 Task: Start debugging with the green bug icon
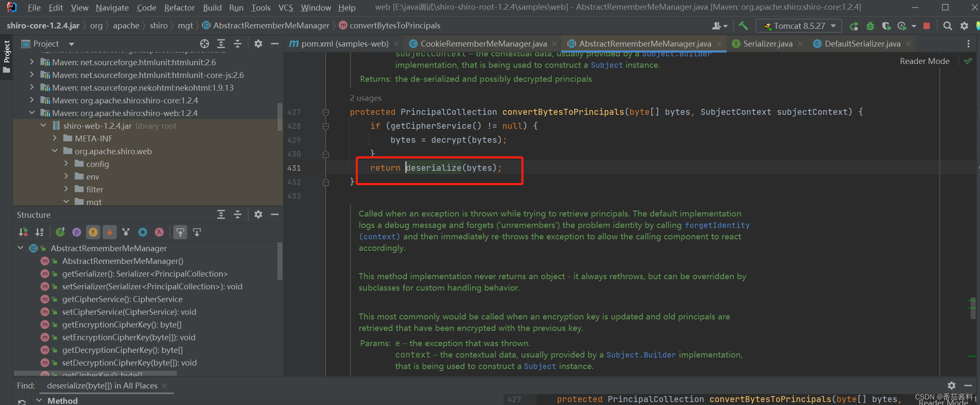point(870,26)
